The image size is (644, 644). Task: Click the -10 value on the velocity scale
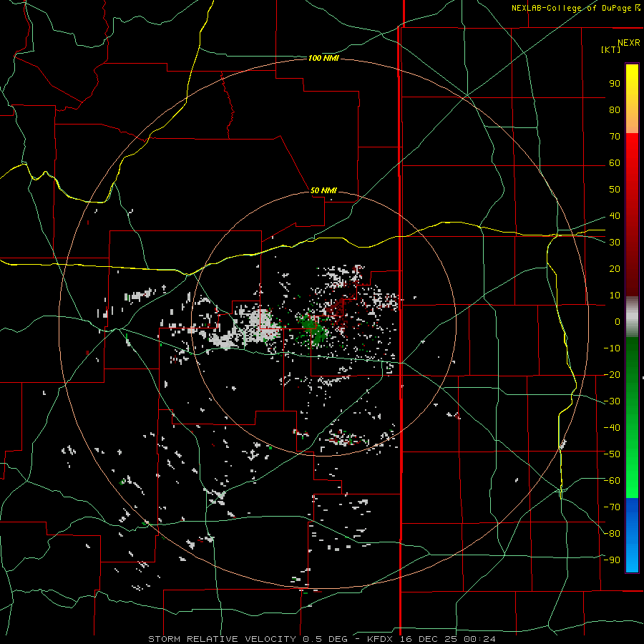point(612,348)
